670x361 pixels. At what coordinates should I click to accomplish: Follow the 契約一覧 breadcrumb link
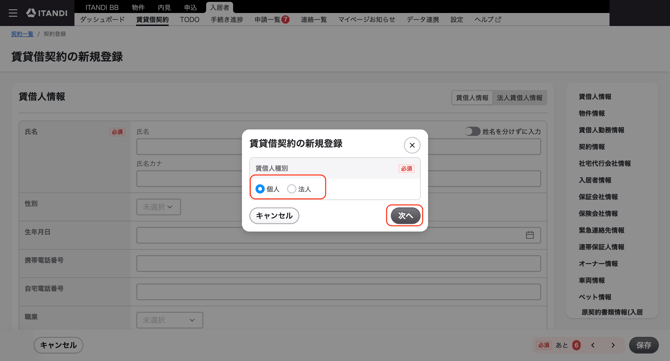(x=22, y=34)
